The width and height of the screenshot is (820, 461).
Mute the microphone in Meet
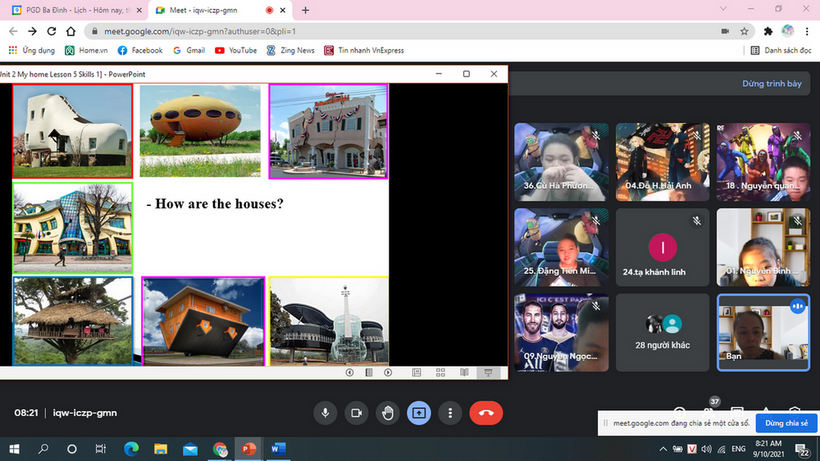point(325,412)
